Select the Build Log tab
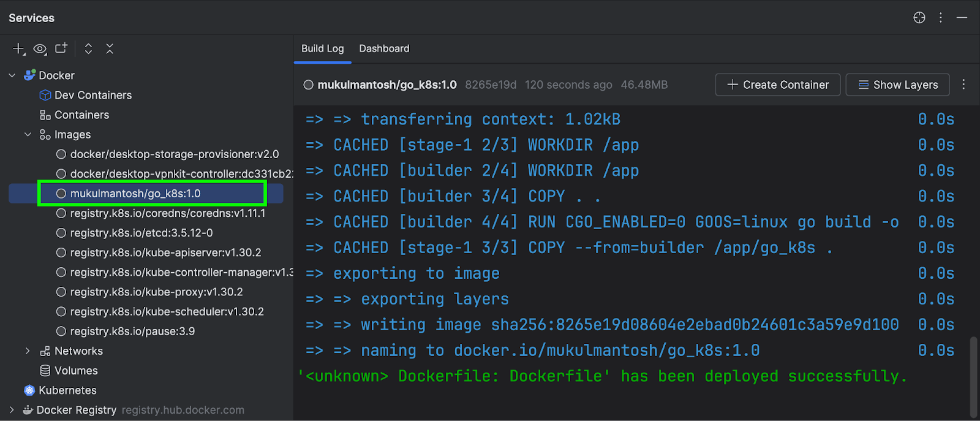This screenshot has height=421, width=980. click(322, 48)
